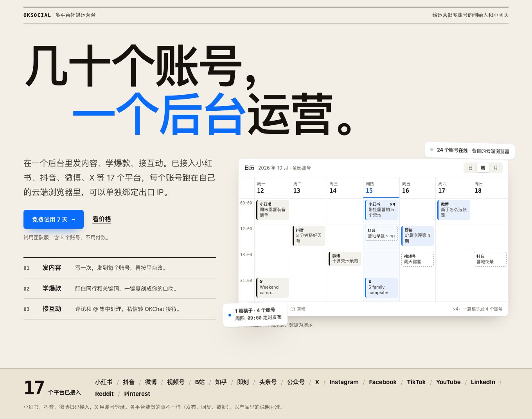Select highlighted 周四 15 column header
Image resolution: width=532 pixels, height=419 pixels.
(x=381, y=188)
